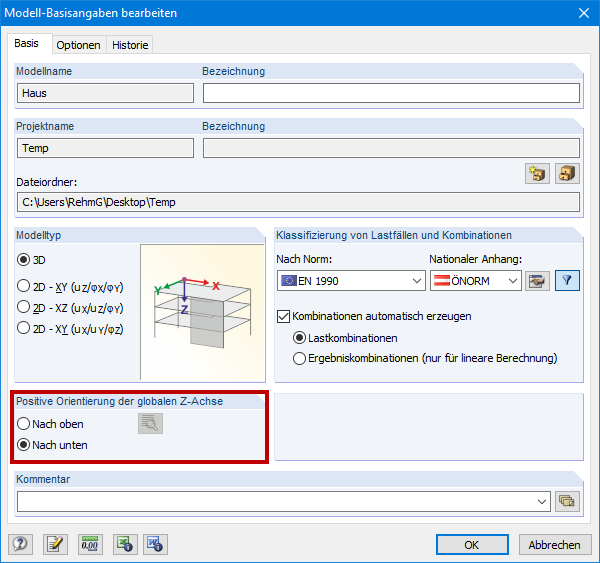Viewport: 600px width, 563px height.
Task: Select 2D - XZ (ux/uz/φy) model type
Action: pos(70,308)
